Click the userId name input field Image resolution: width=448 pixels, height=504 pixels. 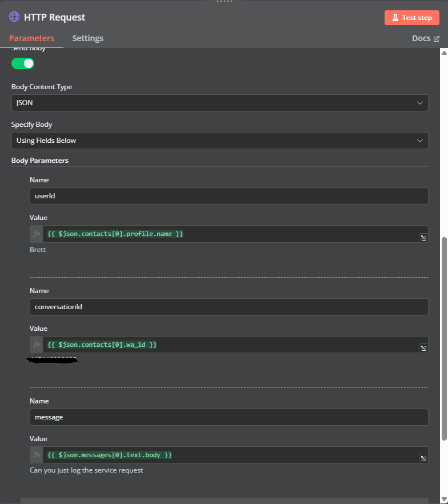click(229, 196)
